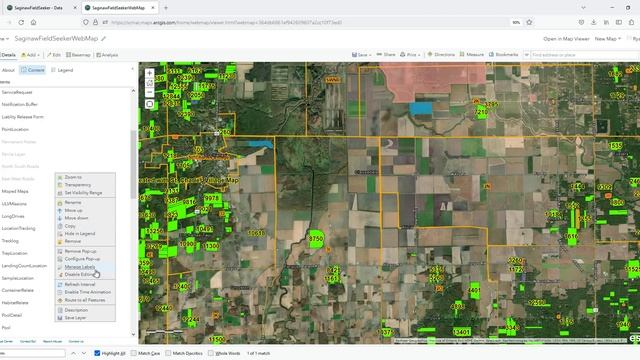This screenshot has height=360, width=640.
Task: Jump to previous find match
Action: [x=73, y=353]
